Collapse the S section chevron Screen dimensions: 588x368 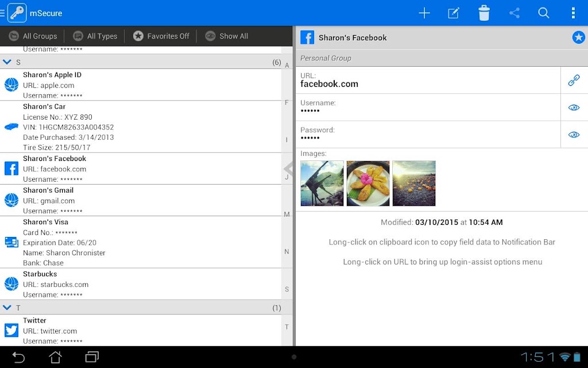coord(7,62)
